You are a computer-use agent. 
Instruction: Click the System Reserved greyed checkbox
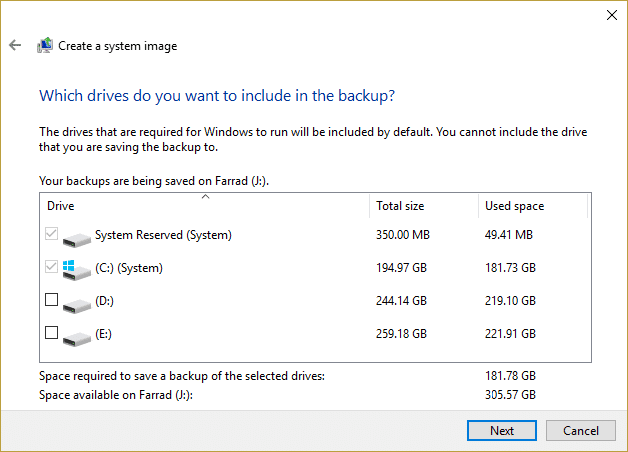(51, 233)
